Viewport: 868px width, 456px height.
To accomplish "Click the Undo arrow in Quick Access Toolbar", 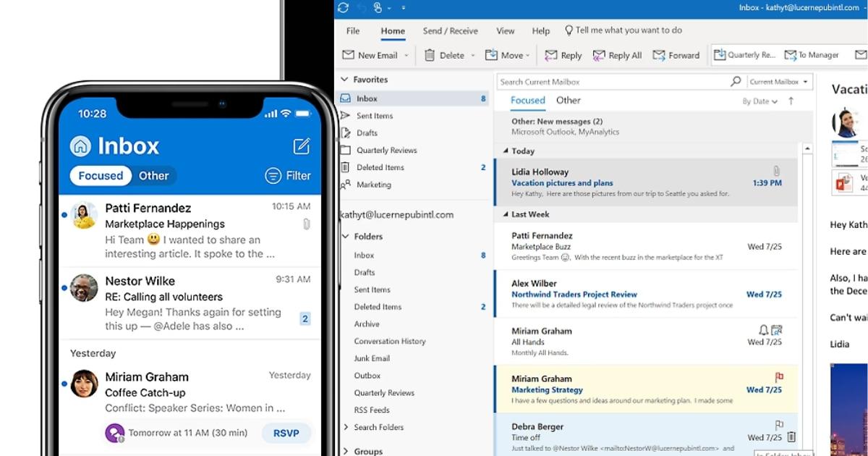I will pyautogui.click(x=362, y=7).
